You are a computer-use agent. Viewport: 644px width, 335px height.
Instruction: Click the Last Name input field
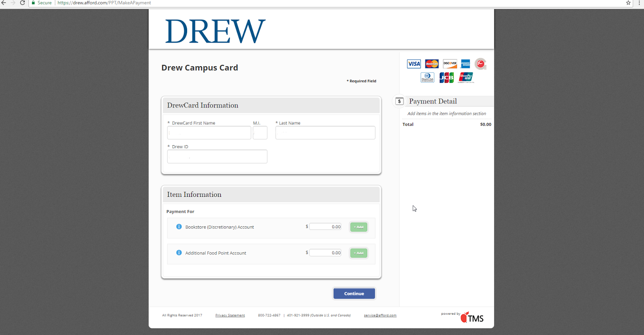coord(325,133)
